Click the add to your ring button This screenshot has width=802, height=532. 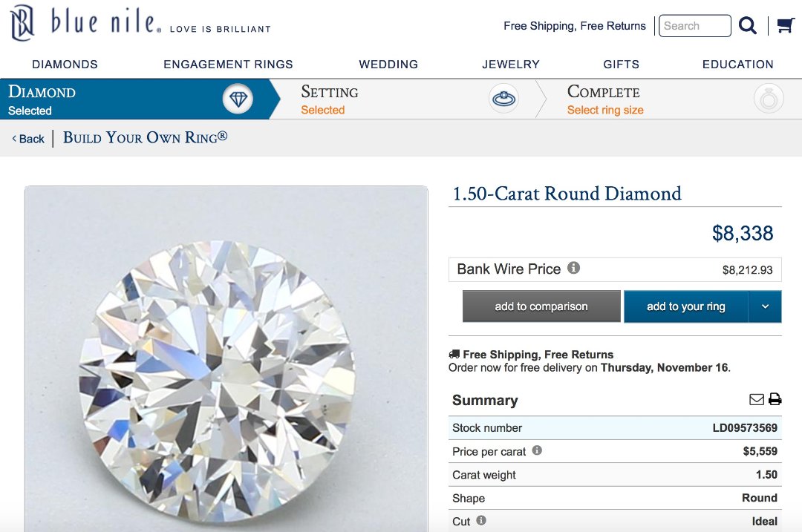coord(685,306)
